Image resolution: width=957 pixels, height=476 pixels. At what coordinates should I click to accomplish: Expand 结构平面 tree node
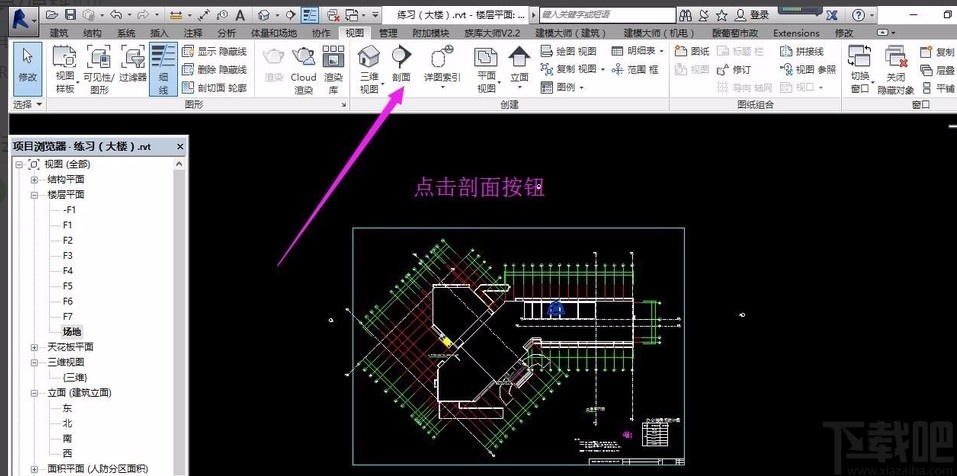point(34,179)
